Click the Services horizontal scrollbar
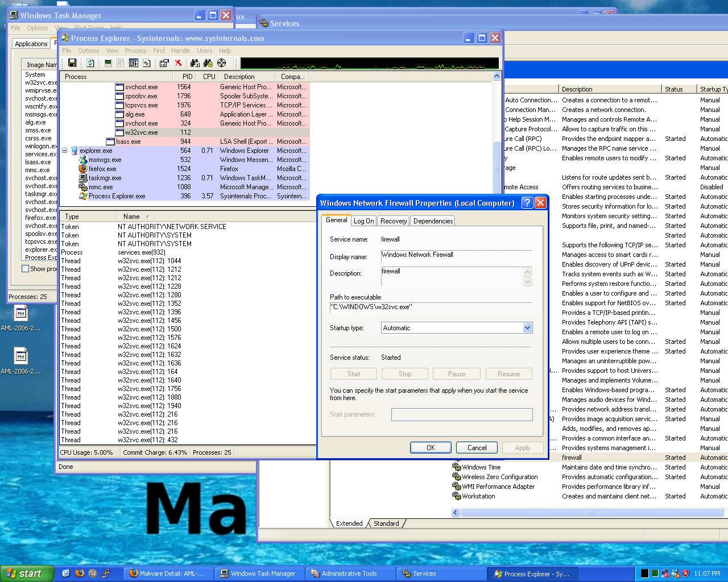 pos(591,512)
